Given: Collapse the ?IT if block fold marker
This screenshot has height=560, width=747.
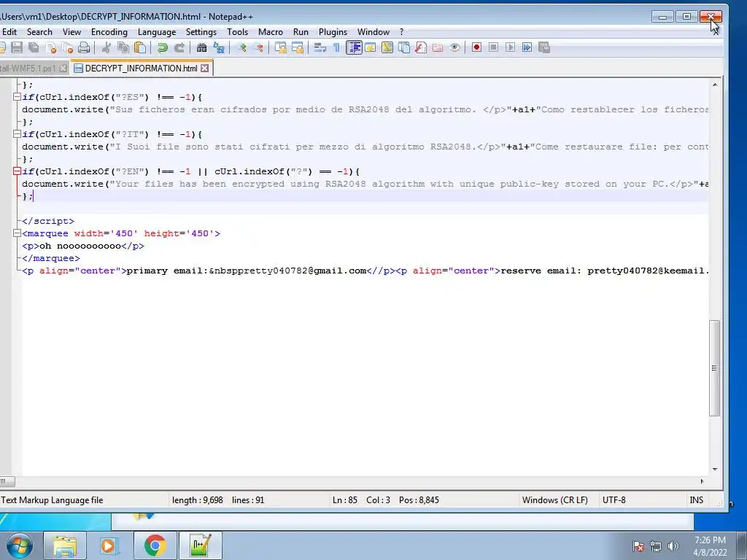Looking at the screenshot, I should (17, 134).
